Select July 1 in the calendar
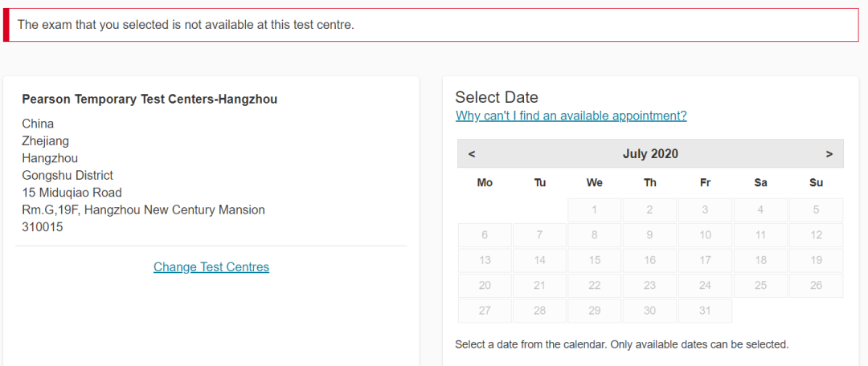Screen dimensions: 868x366 click(x=595, y=210)
